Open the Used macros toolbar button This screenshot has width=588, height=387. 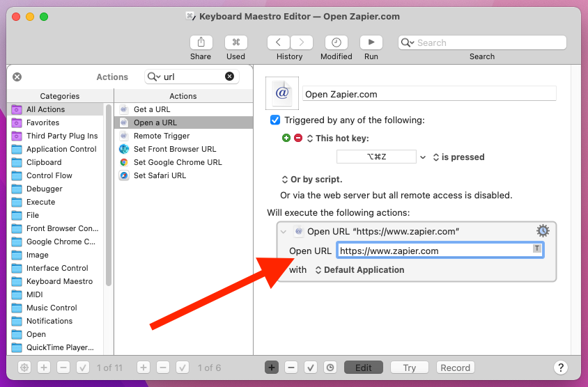click(x=236, y=42)
